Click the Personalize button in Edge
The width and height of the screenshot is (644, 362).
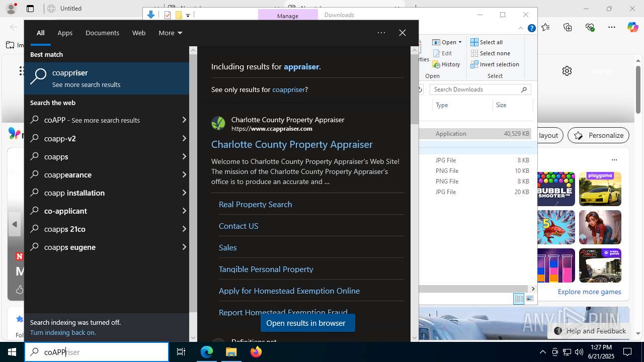pyautogui.click(x=599, y=135)
